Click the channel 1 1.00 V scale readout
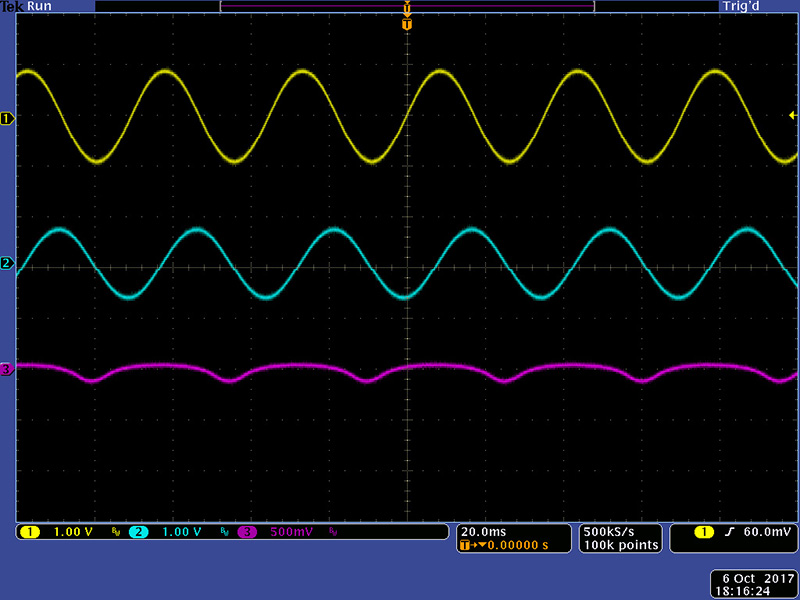 click(x=73, y=532)
